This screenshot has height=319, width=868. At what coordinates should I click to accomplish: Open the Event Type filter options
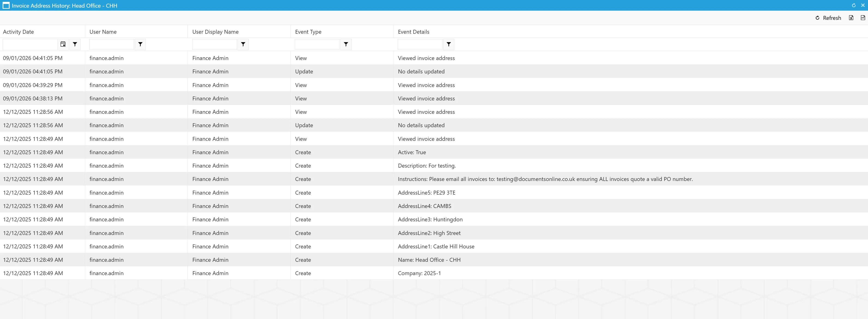point(346,44)
